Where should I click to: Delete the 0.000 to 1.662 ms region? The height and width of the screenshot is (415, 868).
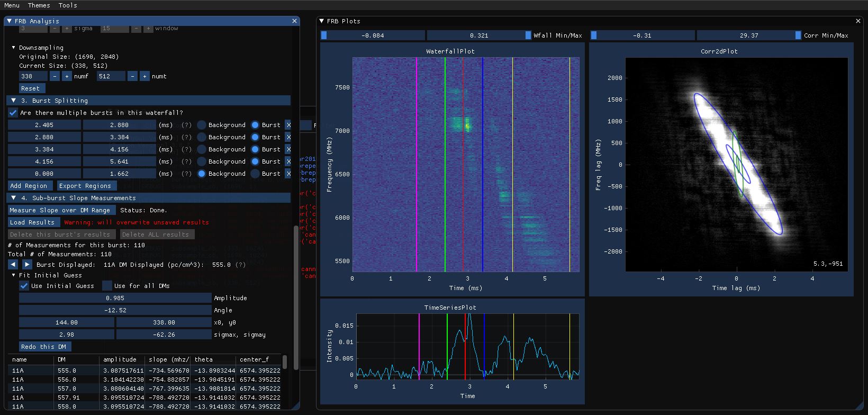288,174
